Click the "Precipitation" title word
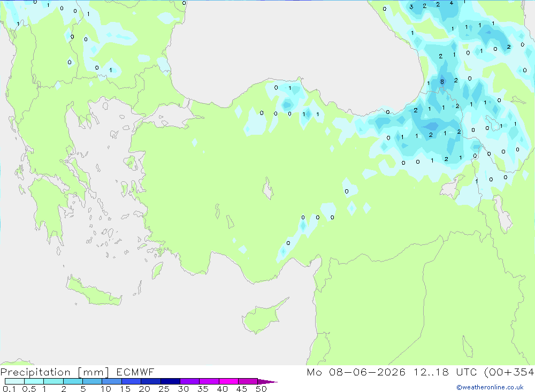Screen dimensions: 535x392 click(x=35, y=372)
